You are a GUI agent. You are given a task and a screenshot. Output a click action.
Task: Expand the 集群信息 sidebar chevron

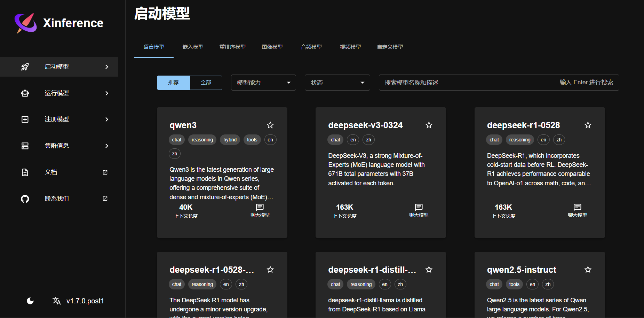coord(107,146)
